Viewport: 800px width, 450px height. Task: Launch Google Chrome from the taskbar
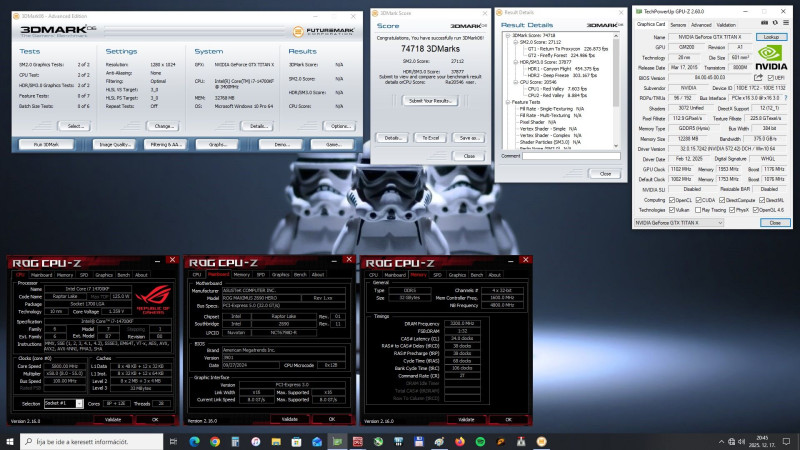pos(215,441)
